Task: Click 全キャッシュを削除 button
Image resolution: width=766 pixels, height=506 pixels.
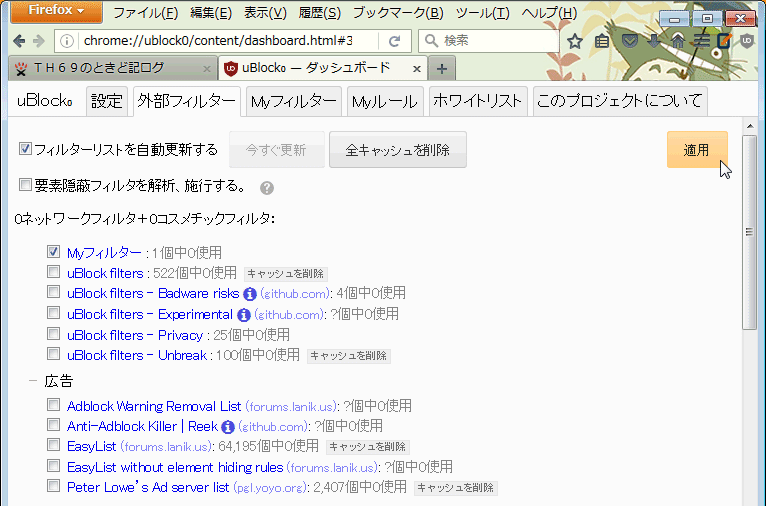Action: click(x=398, y=149)
